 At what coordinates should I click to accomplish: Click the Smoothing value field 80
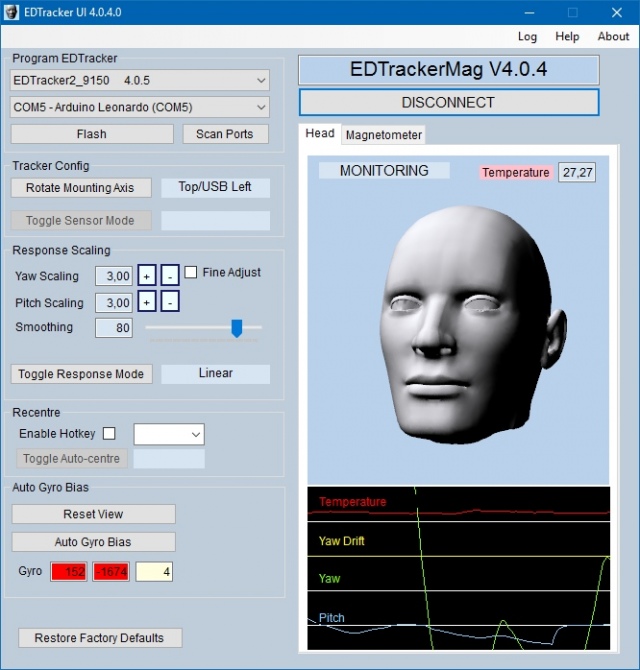(114, 328)
